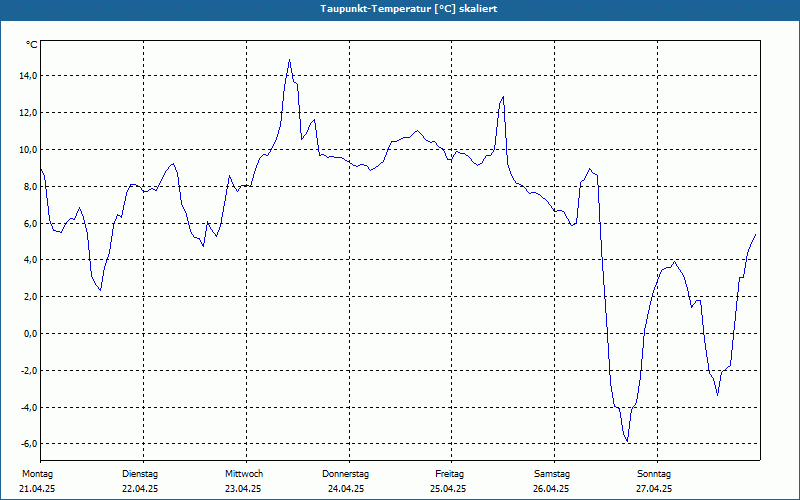Click the Donnerstag day label
This screenshot has height=500, width=800.
click(345, 474)
